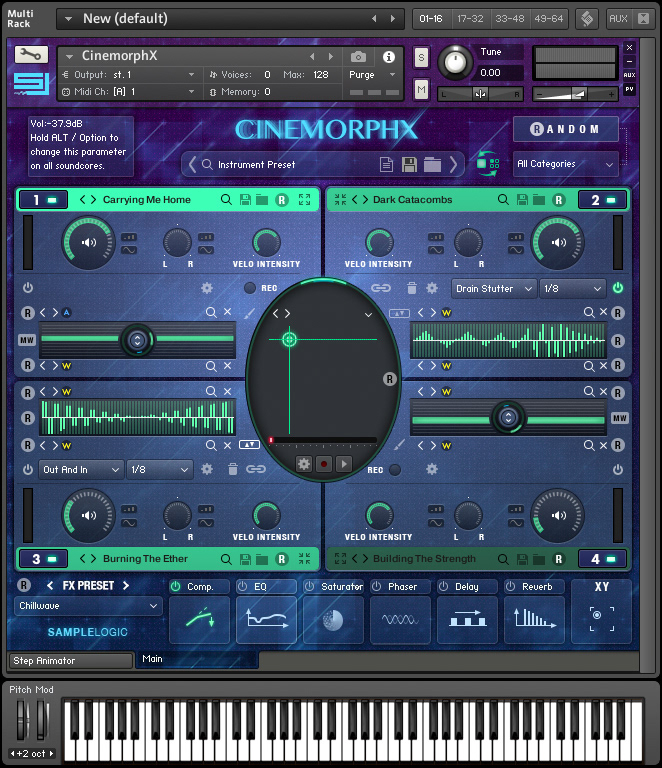The height and width of the screenshot is (768, 662).
Task: Save the Dark Catacombs soundcore preset
Action: 522,199
